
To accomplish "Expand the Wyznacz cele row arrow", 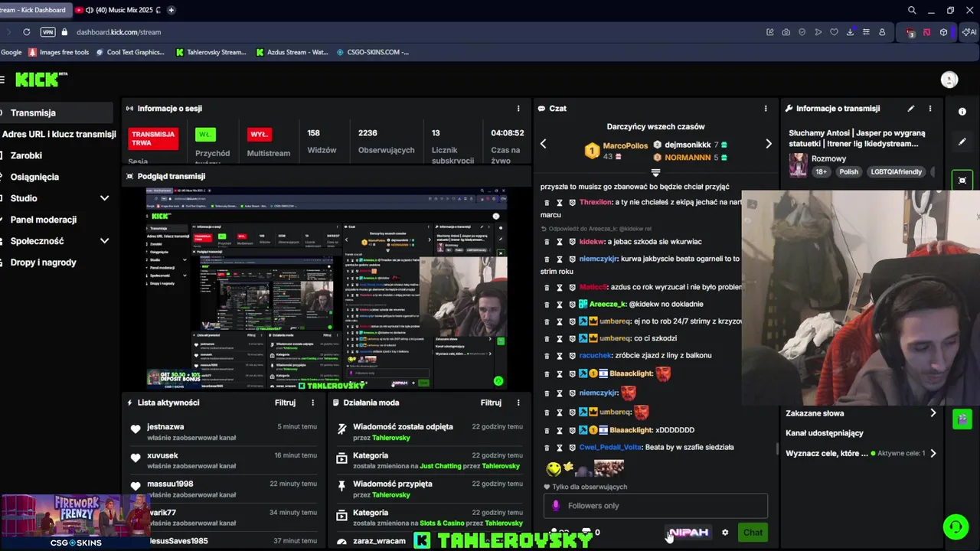I will 933,453.
